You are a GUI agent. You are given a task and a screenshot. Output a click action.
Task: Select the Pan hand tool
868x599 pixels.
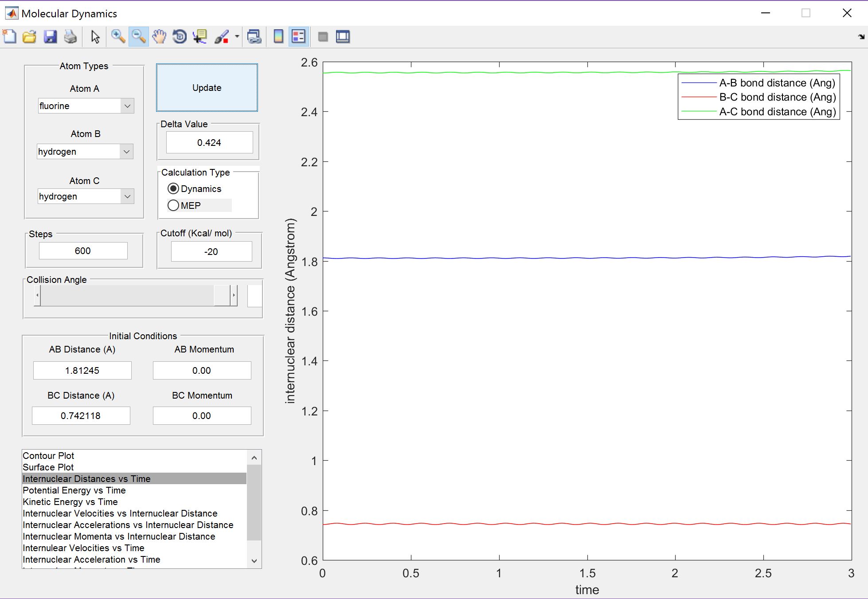tap(159, 37)
